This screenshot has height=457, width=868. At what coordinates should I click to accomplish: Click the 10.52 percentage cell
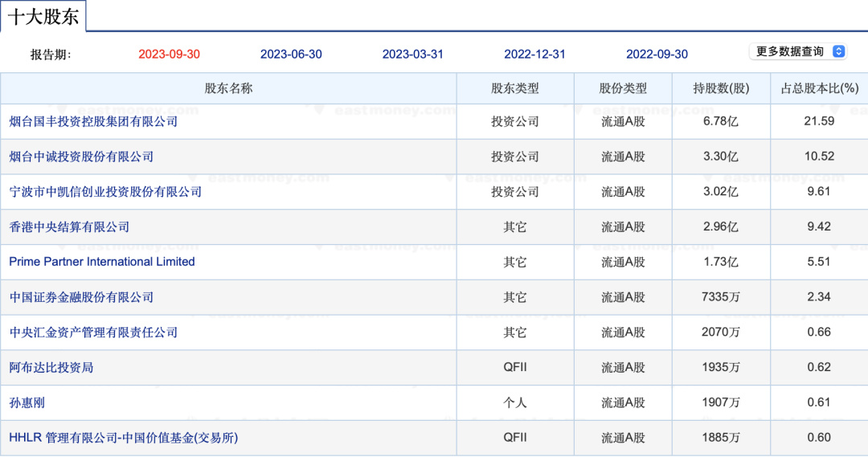click(x=819, y=157)
